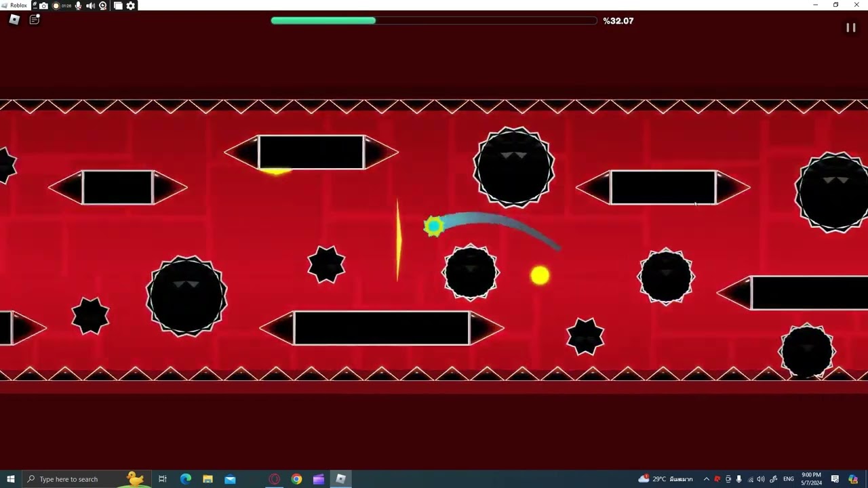Switch input language via ENG indicator
868x488 pixels.
coord(789,479)
